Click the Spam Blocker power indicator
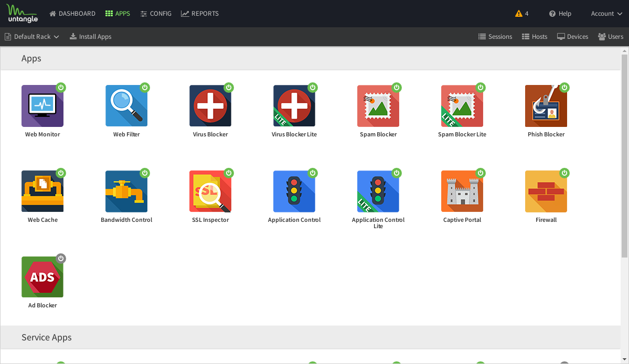 397,88
